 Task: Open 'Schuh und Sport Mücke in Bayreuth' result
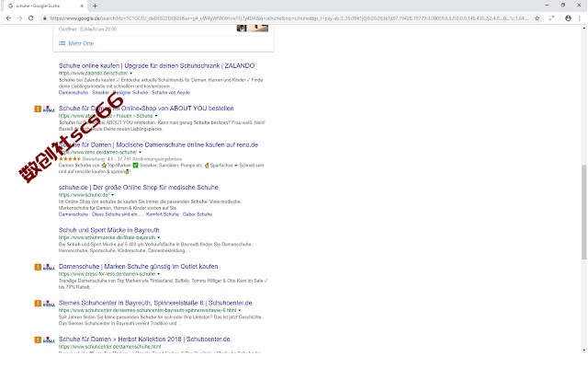108,230
